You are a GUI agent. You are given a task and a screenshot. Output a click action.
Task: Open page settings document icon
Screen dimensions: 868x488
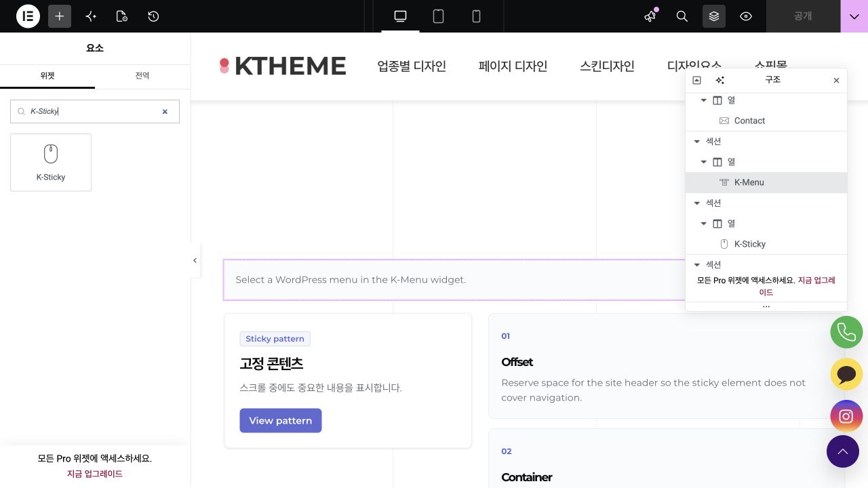point(122,16)
